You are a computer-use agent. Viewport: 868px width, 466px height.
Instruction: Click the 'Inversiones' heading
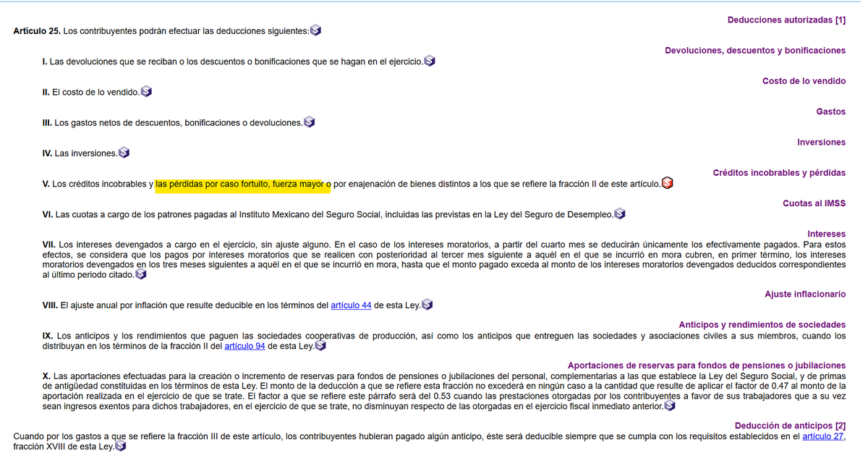coord(821,142)
